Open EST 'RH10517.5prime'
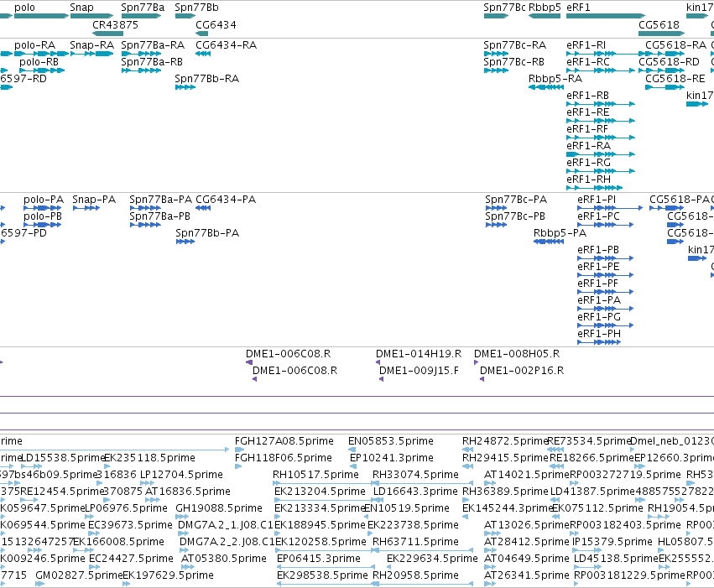714x588 pixels. [x=315, y=475]
